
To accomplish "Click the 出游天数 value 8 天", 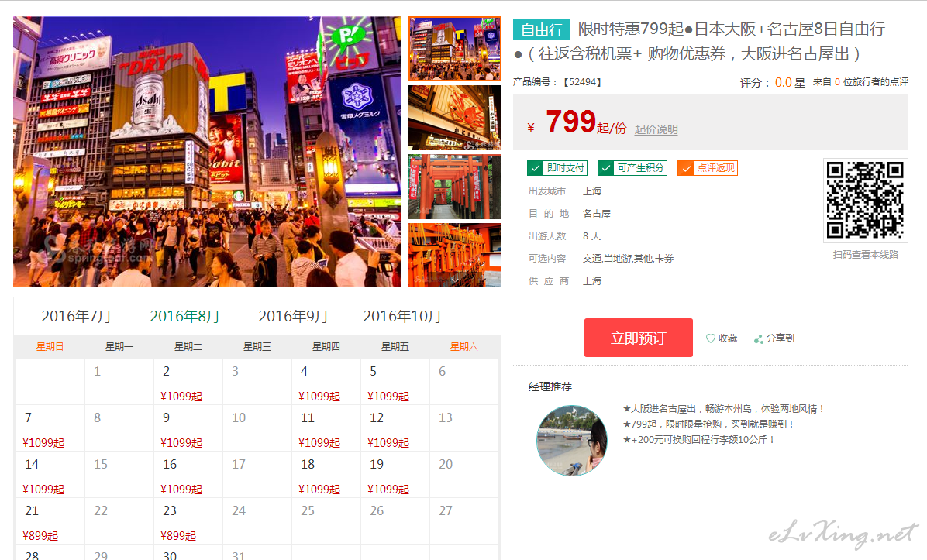I will (592, 236).
